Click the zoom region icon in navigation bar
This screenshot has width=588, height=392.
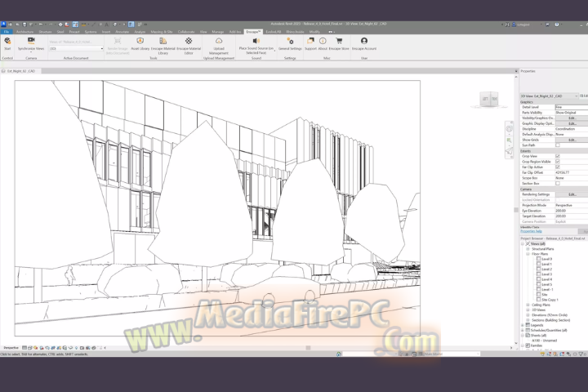tap(509, 140)
